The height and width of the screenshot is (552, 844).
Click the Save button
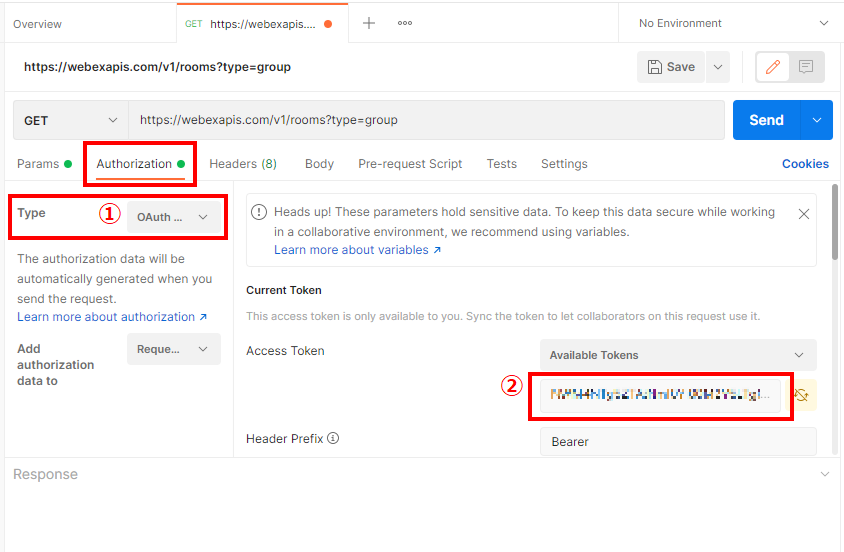pyautogui.click(x=671, y=67)
